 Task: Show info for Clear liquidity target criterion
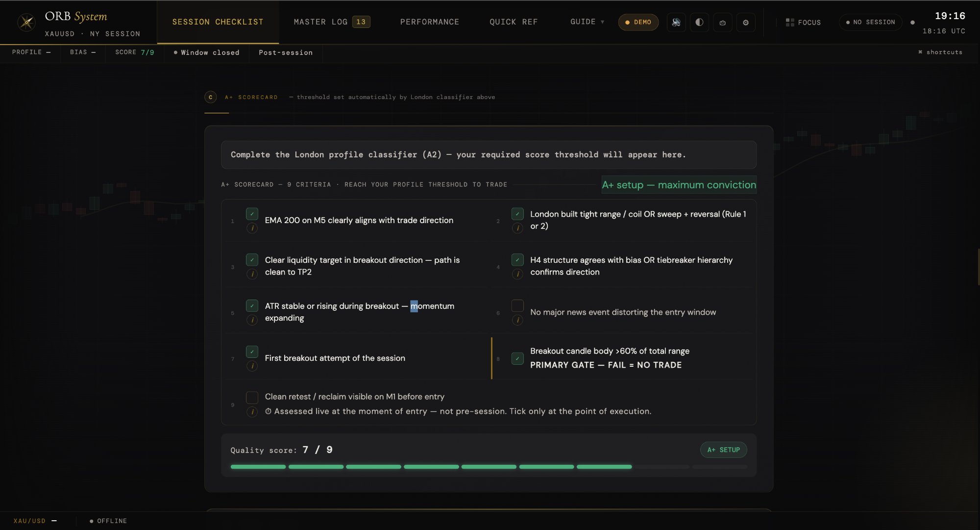click(x=252, y=274)
